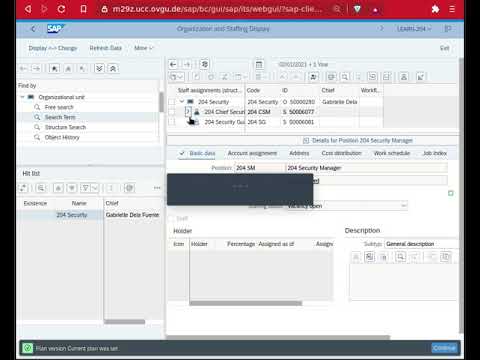Tick the checkbox for the 204 Security Guard row
Viewport: 480px width, 360px height.
click(172, 122)
